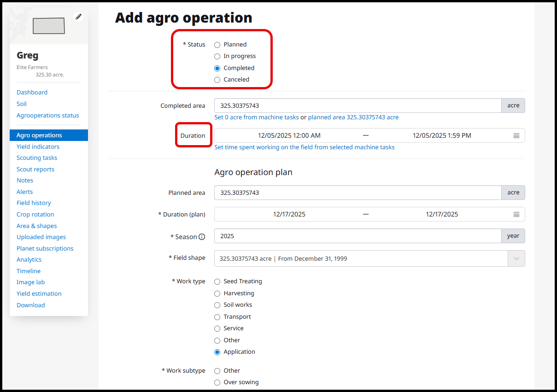Open Duration (plan) start date picker

[x=289, y=214]
